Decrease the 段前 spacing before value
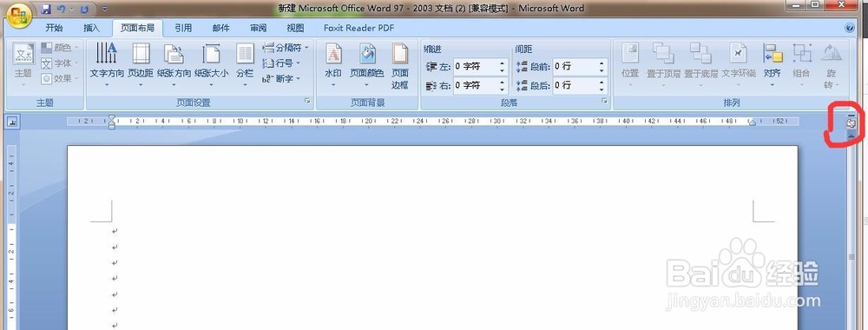This screenshot has width=868, height=330. point(602,70)
